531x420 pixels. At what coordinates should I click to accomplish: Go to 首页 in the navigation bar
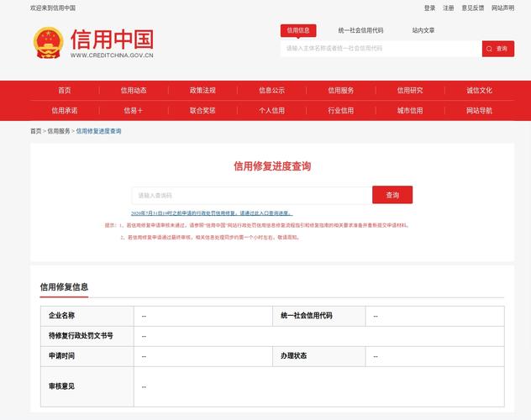pos(65,91)
